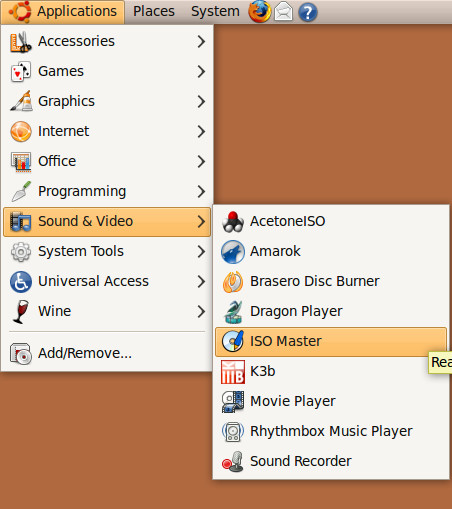Click the ISO Master disc icon

(x=233, y=341)
